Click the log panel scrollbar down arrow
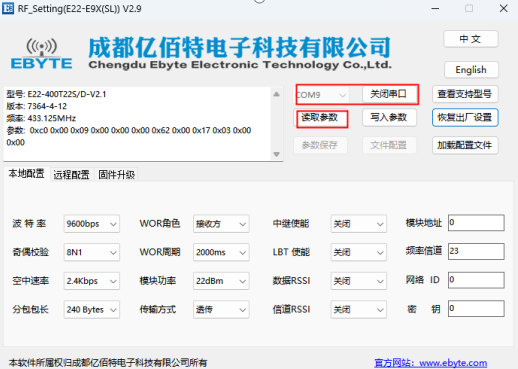 pos(276,154)
